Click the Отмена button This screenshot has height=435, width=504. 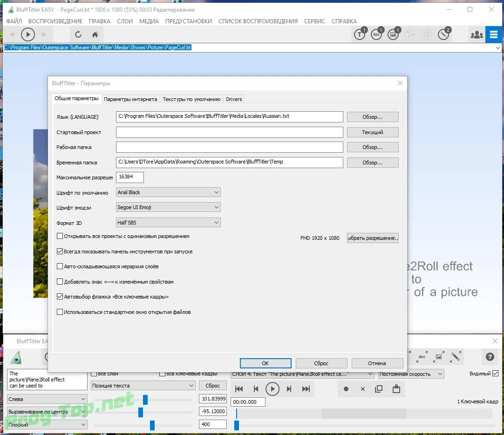[377, 363]
